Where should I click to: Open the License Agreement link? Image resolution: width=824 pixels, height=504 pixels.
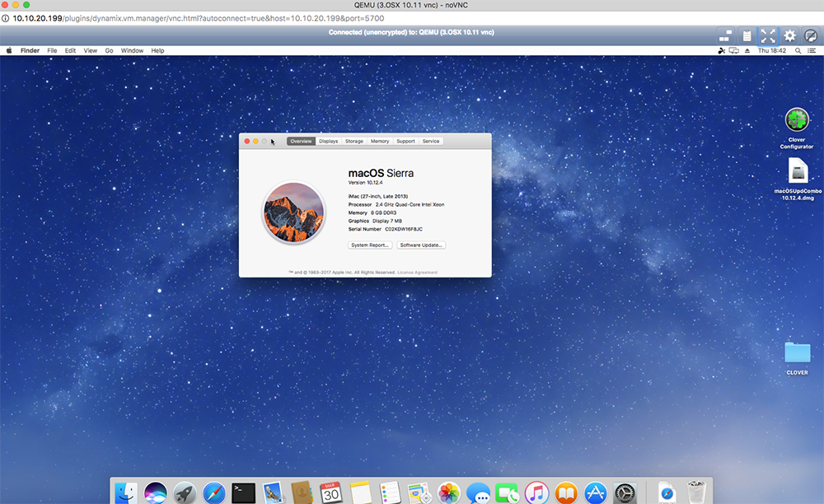[417, 273]
